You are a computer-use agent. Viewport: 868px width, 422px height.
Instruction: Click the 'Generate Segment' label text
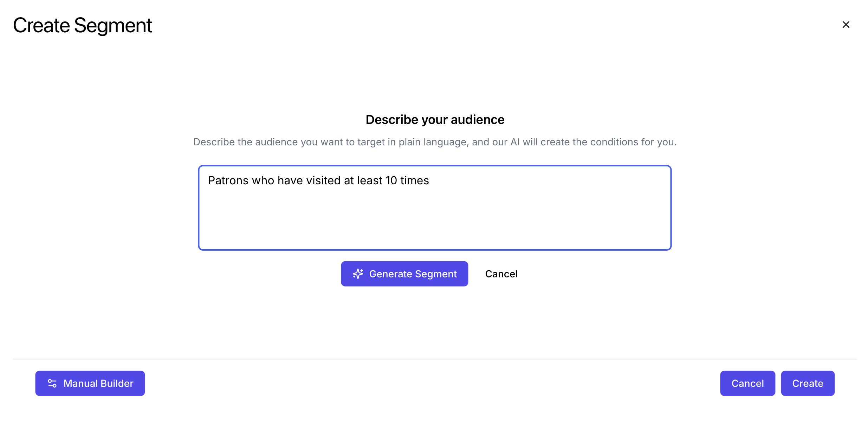tap(413, 274)
